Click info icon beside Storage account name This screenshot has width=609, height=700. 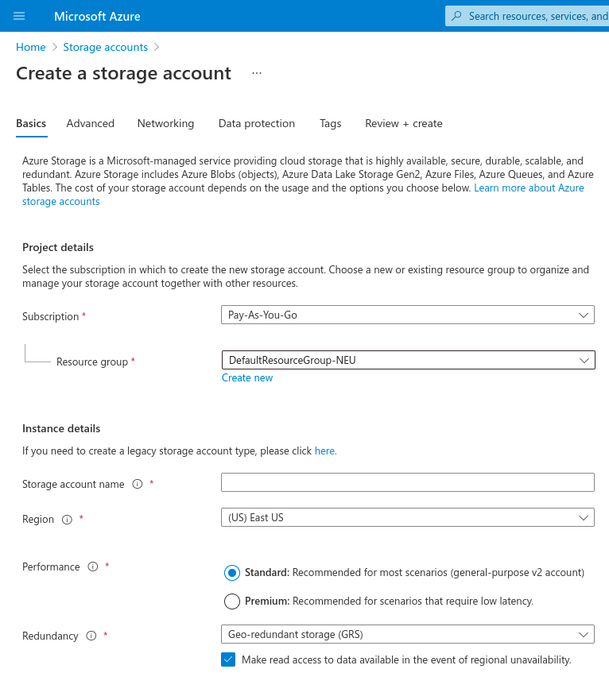pyautogui.click(x=137, y=484)
